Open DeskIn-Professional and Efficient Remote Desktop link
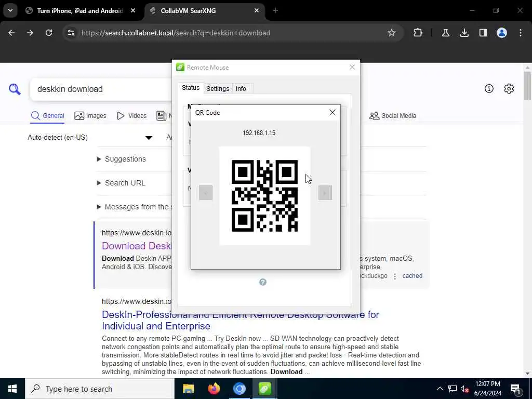532x399 pixels. (240, 320)
